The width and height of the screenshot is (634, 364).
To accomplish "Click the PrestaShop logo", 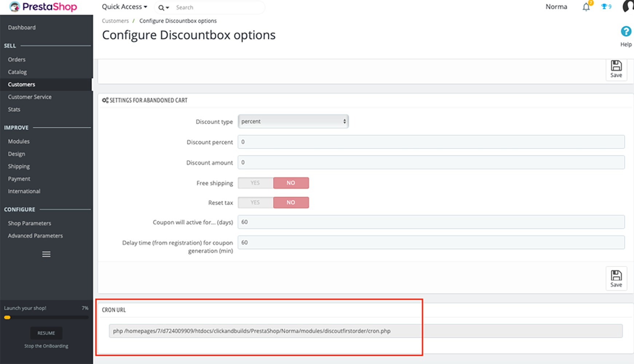I will click(43, 7).
